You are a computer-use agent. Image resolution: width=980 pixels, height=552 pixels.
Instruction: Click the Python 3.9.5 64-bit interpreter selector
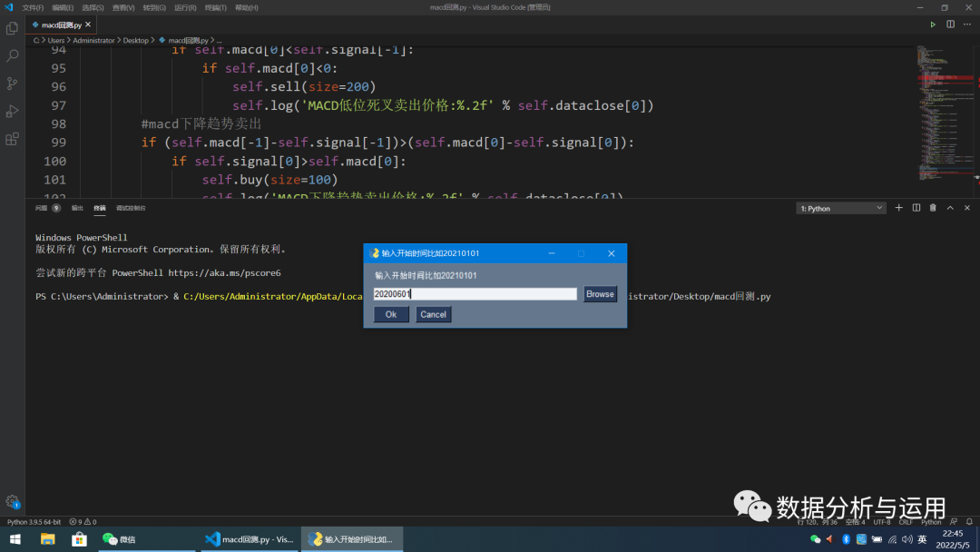34,521
